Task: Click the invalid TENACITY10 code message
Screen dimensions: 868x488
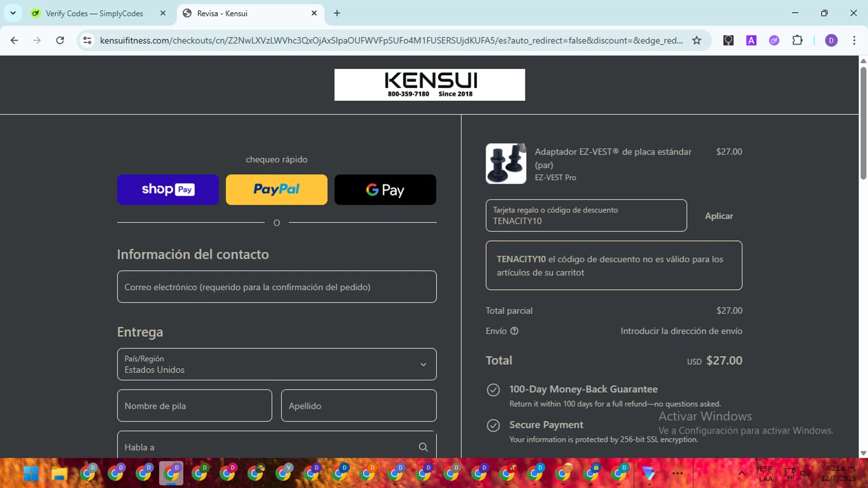Action: pyautogui.click(x=614, y=266)
